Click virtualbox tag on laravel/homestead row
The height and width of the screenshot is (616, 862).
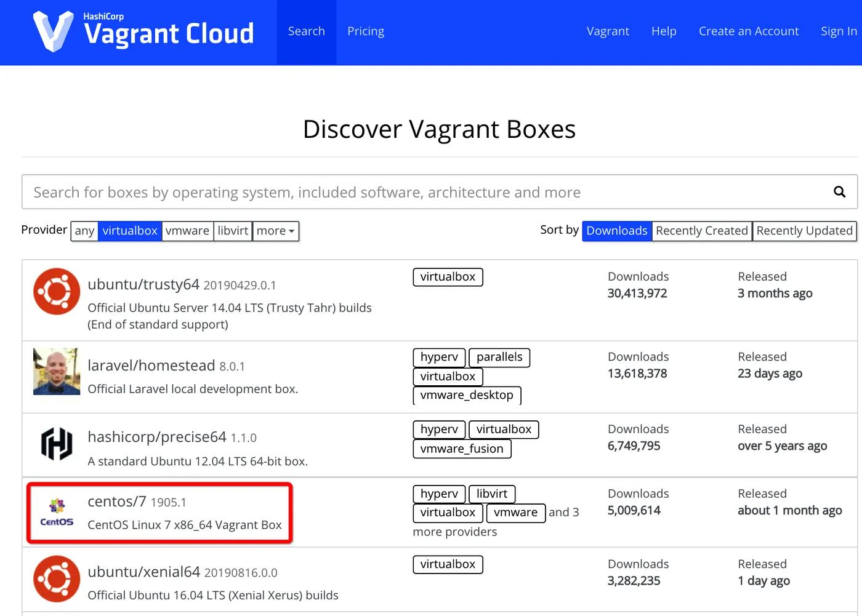click(448, 377)
